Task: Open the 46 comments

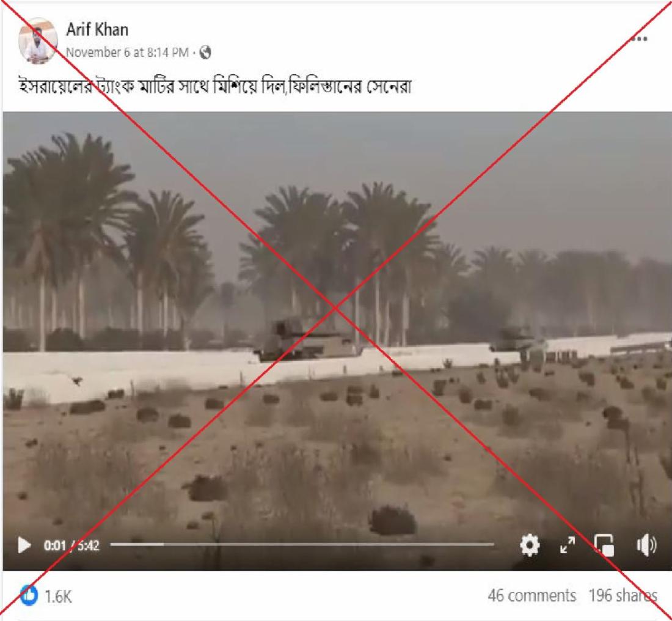Action: (x=532, y=595)
